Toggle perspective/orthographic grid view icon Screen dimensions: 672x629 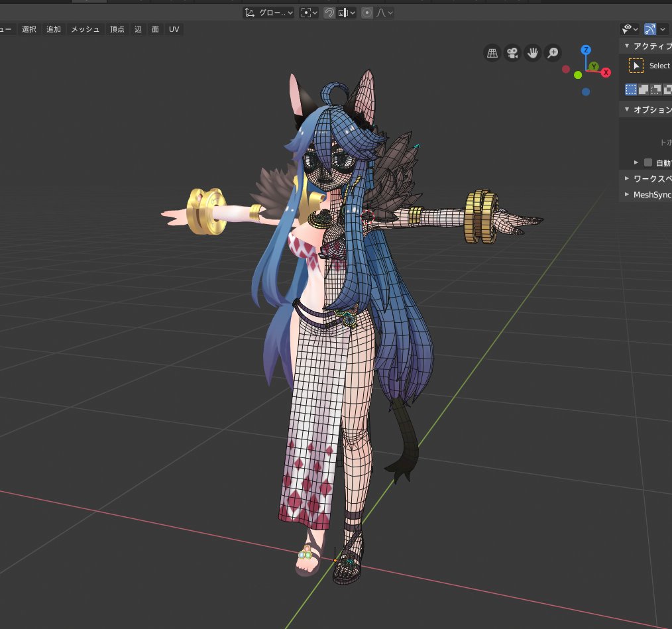tap(492, 53)
